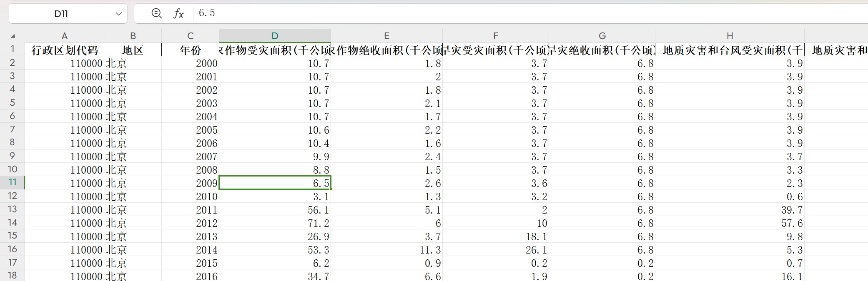Viewport: 868px width, 281px height.
Task: Click cell with value 11.3 in column E
Action: [x=387, y=250]
